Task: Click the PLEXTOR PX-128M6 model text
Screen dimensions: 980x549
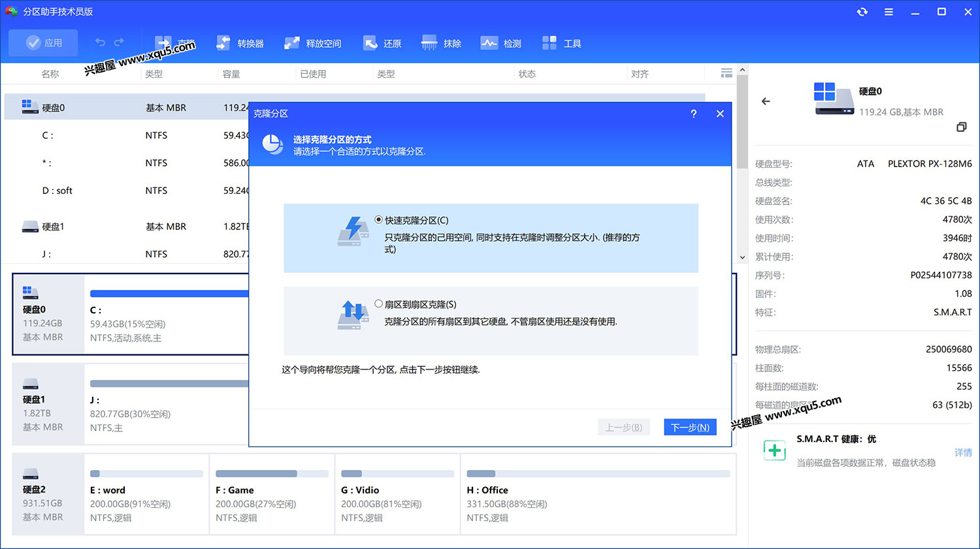Action: click(930, 164)
